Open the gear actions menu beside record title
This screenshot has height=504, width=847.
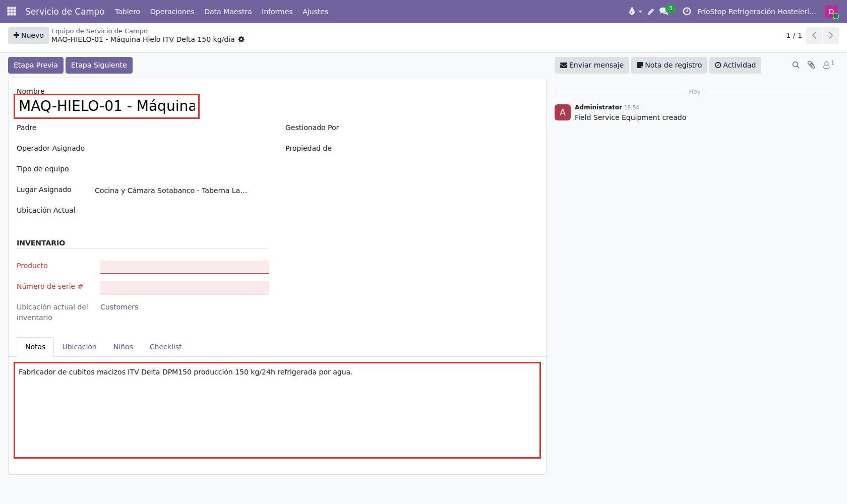(241, 39)
